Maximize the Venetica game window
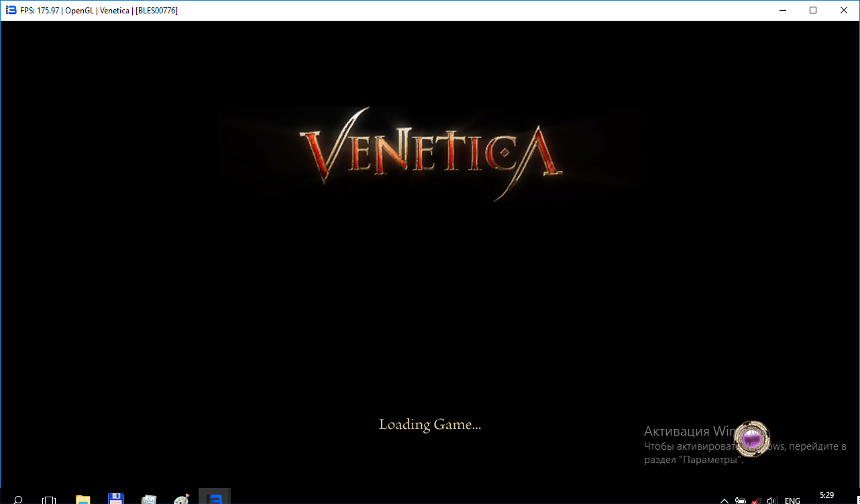 (813, 10)
